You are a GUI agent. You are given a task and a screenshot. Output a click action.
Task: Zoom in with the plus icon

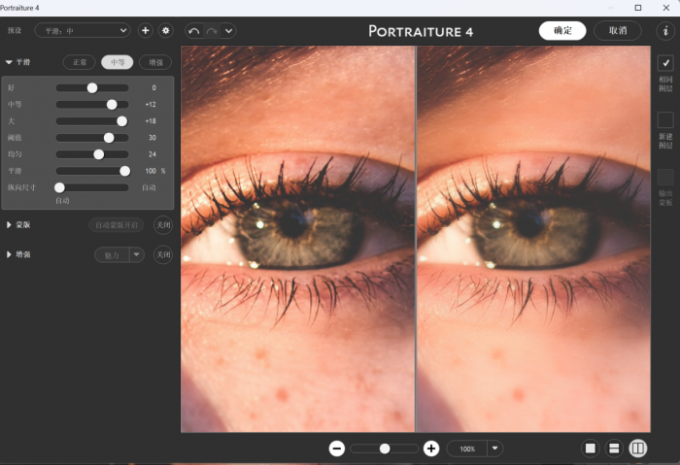[431, 449]
